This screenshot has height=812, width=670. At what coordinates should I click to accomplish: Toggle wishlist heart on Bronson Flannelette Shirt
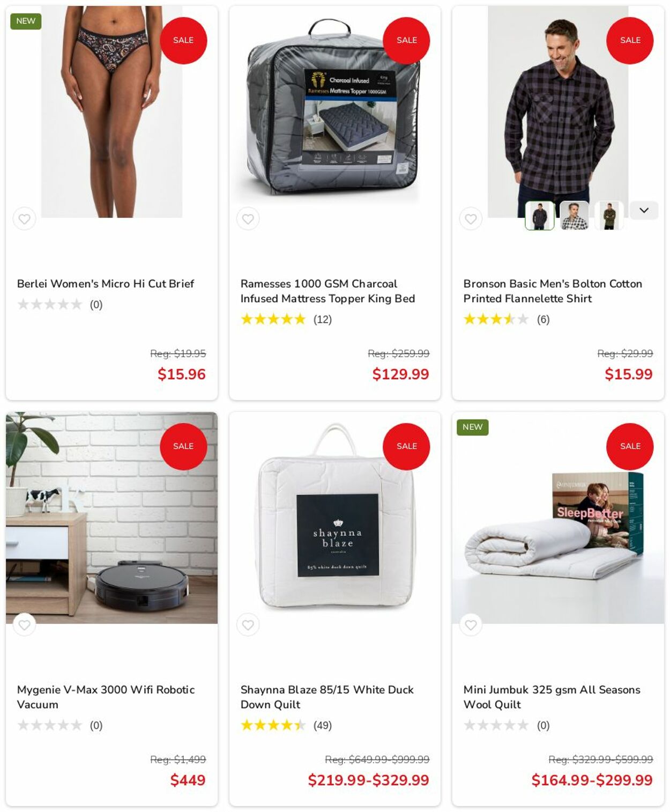[x=471, y=219]
